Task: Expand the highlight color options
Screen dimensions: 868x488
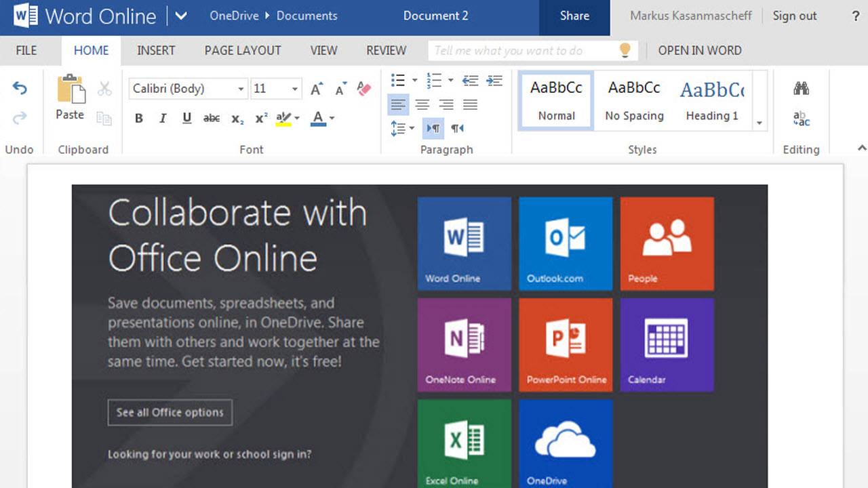Action: [x=296, y=118]
